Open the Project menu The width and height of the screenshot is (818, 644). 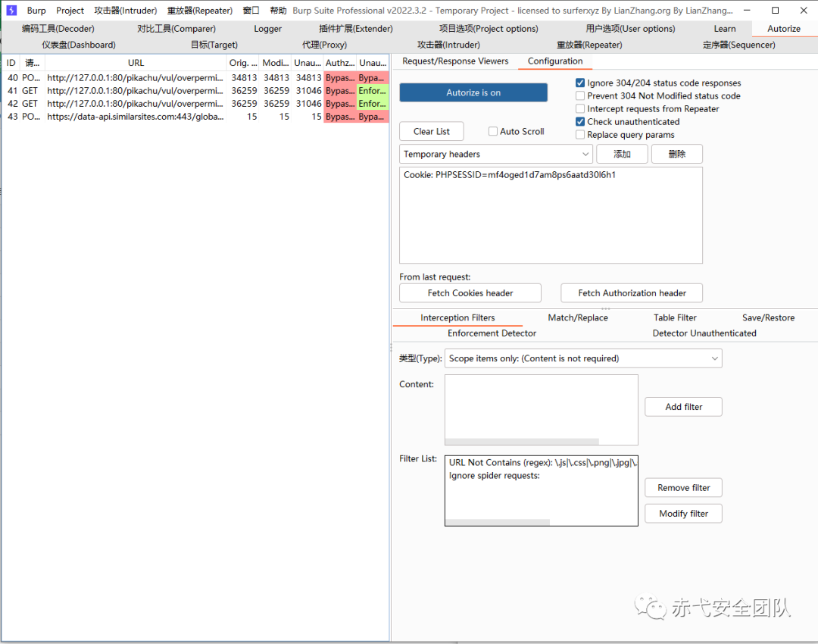tap(70, 11)
